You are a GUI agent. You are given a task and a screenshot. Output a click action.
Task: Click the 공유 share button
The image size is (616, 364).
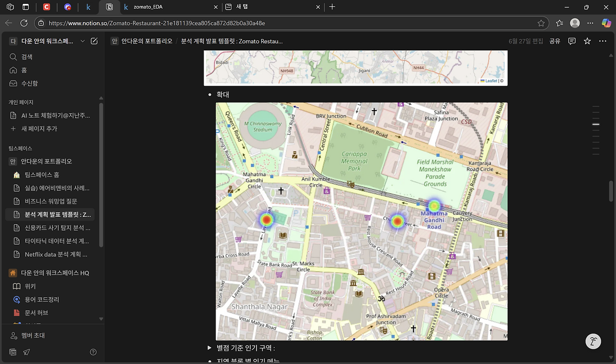pos(555,41)
